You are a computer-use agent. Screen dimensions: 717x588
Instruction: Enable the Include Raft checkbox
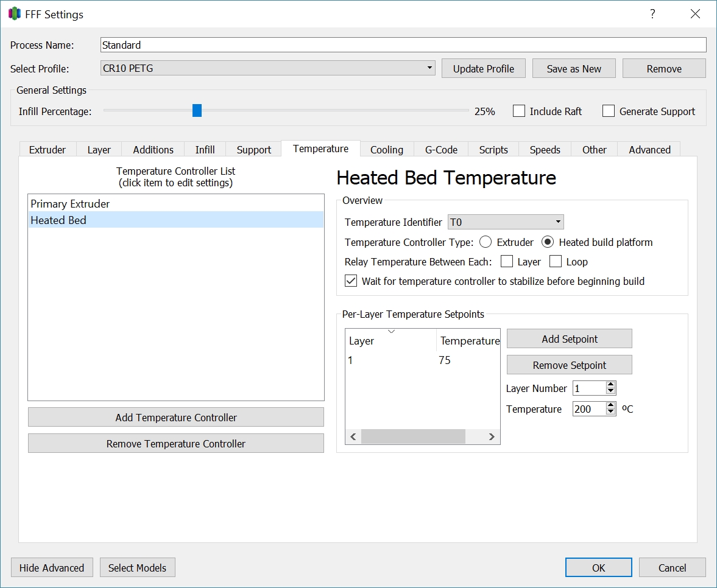518,111
